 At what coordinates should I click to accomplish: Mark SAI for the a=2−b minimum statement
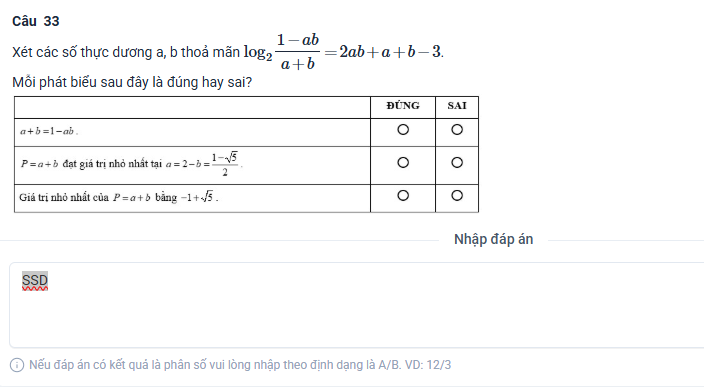pyautogui.click(x=457, y=163)
